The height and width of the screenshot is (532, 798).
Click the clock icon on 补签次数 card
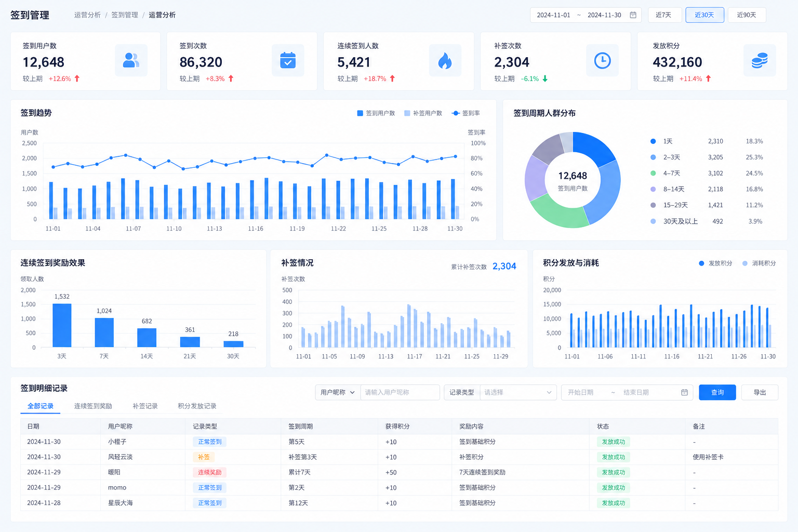602,60
